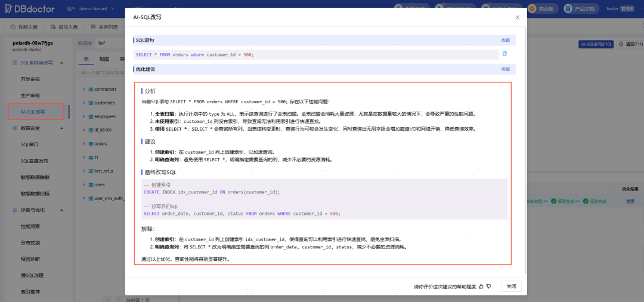644x302 pixels.
Task: Open 敏感数据脱敏 in the sidebar
Action: (x=35, y=177)
